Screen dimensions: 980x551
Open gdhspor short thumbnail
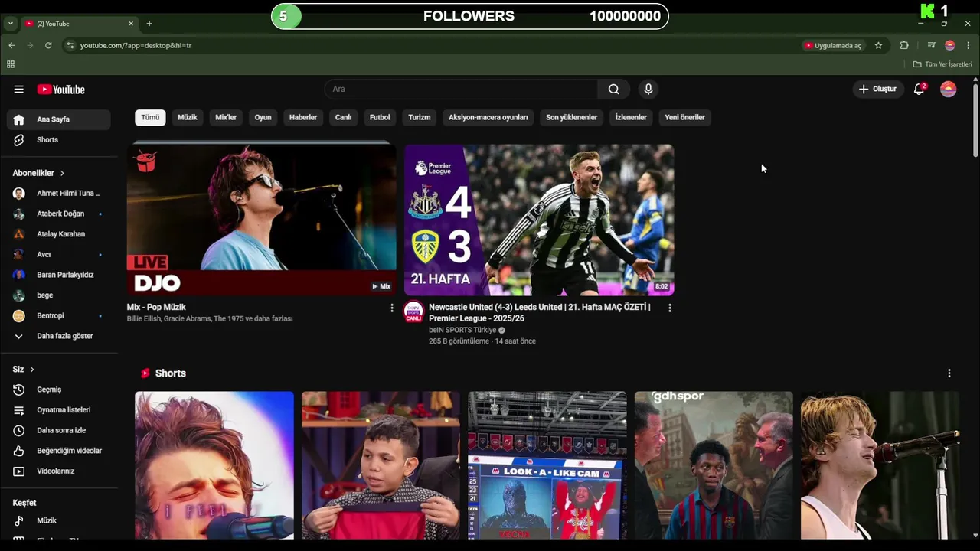(x=714, y=465)
